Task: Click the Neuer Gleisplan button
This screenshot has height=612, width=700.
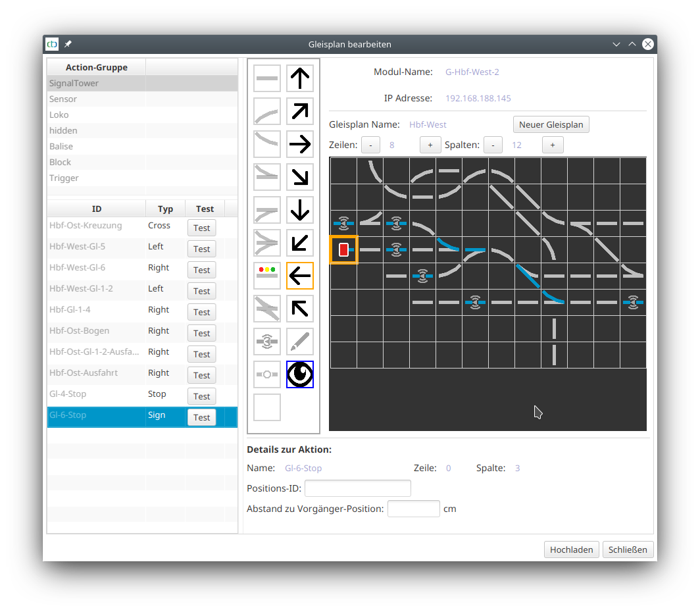Action: click(x=551, y=124)
